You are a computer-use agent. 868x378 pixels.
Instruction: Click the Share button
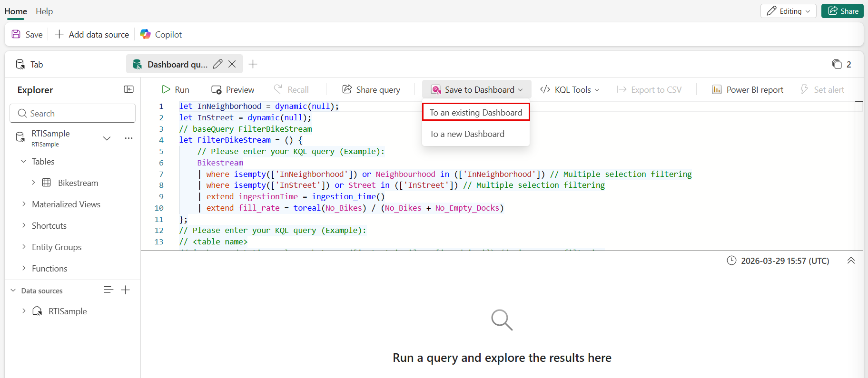(x=842, y=11)
